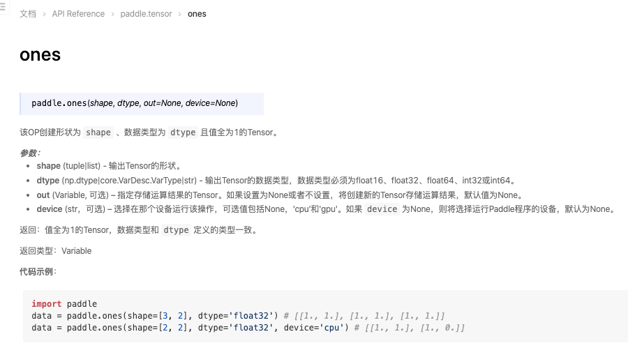This screenshot has height=364, width=628.
Task: Click the code line with device='cpu'
Action: coord(248,328)
